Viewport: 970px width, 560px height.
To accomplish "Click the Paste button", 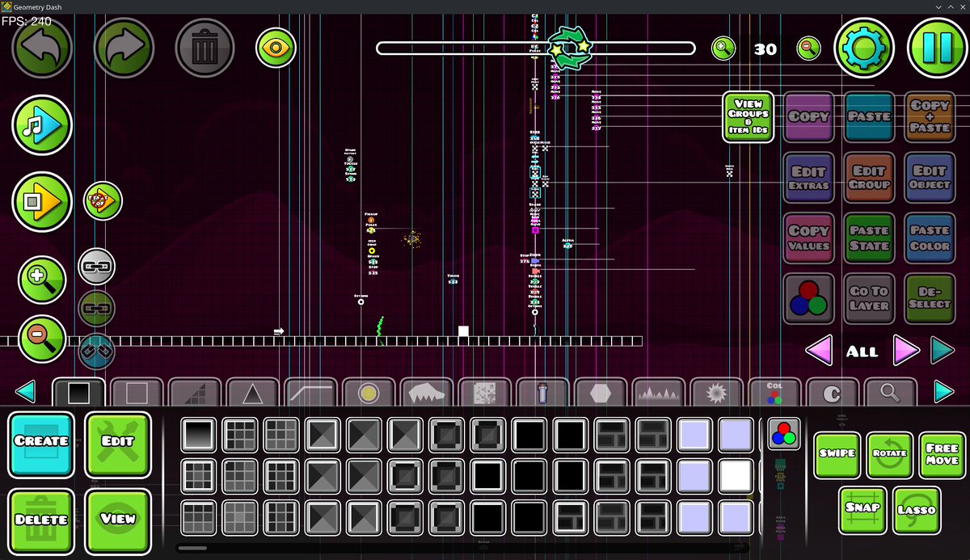I will [x=869, y=116].
